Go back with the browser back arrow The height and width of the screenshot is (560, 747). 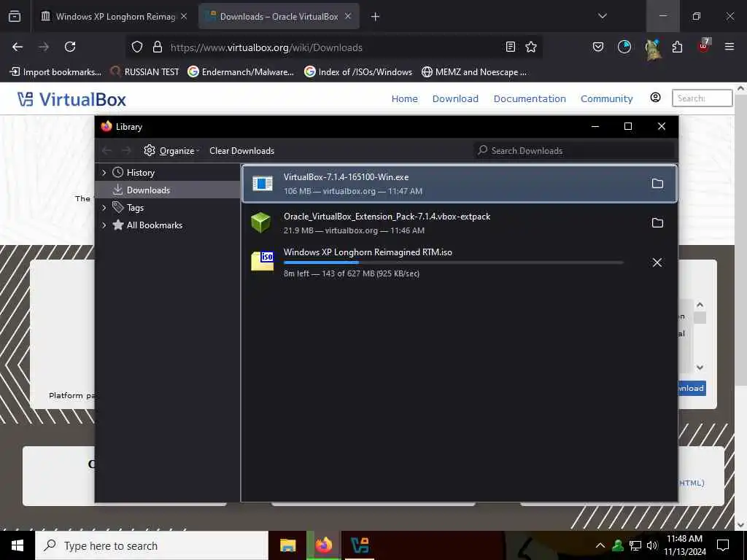[18, 47]
